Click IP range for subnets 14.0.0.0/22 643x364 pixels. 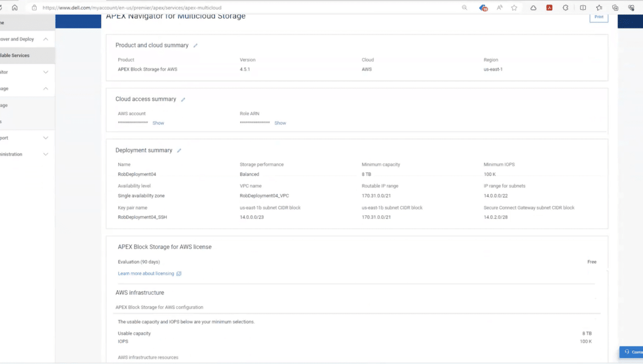[495, 195]
